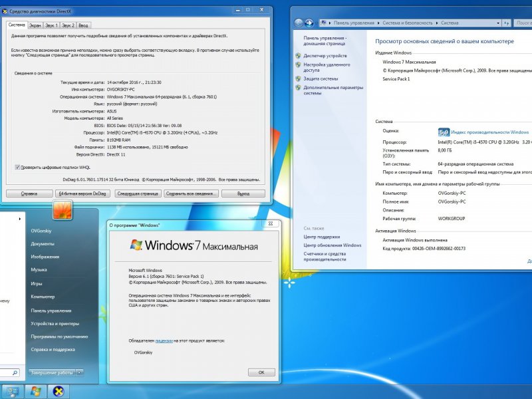Open 'Настройка удаленного доступа' link
This screenshot has height=399, width=532.
(327, 67)
